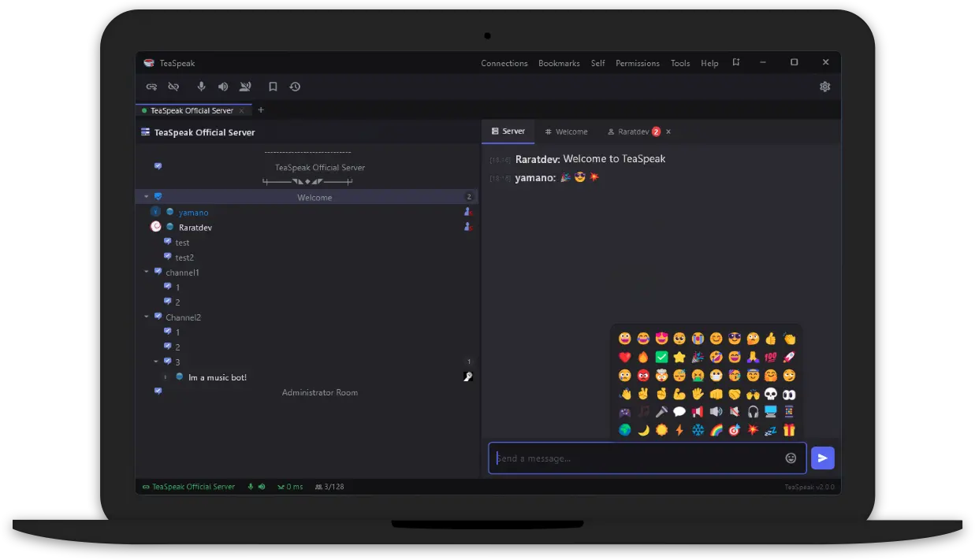The width and height of the screenshot is (975, 560).
Task: Select the test subchannel
Action: (182, 243)
